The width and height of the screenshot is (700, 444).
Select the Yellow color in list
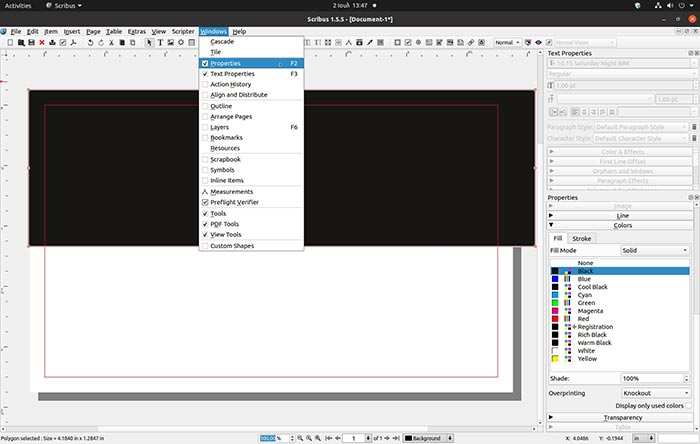pos(620,359)
